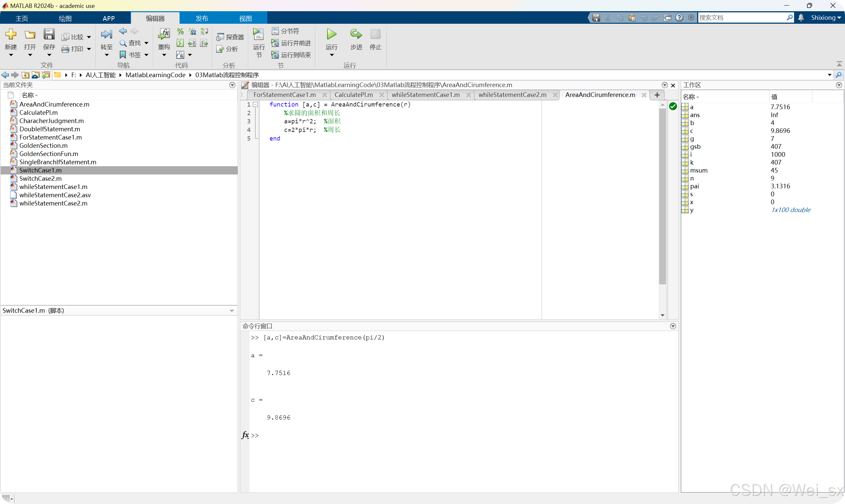Collapse code fold on line 1
The image size is (845, 504).
[255, 105]
